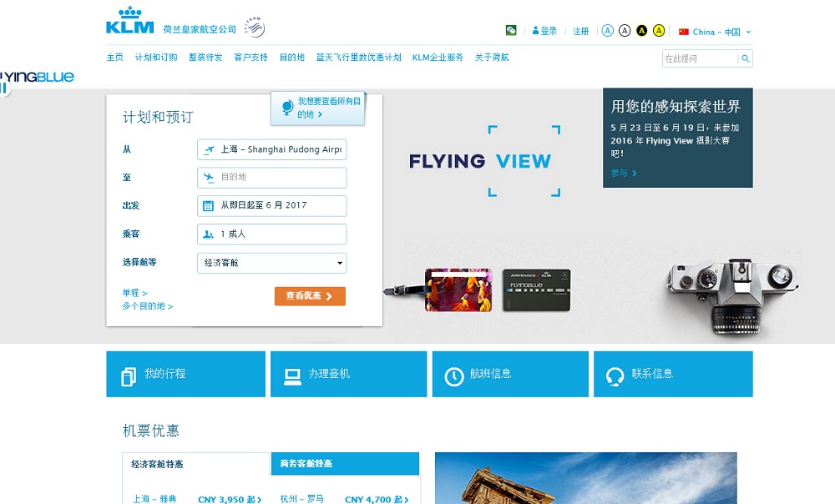
Task: Open the China – 中国 country dropdown
Action: click(716, 32)
